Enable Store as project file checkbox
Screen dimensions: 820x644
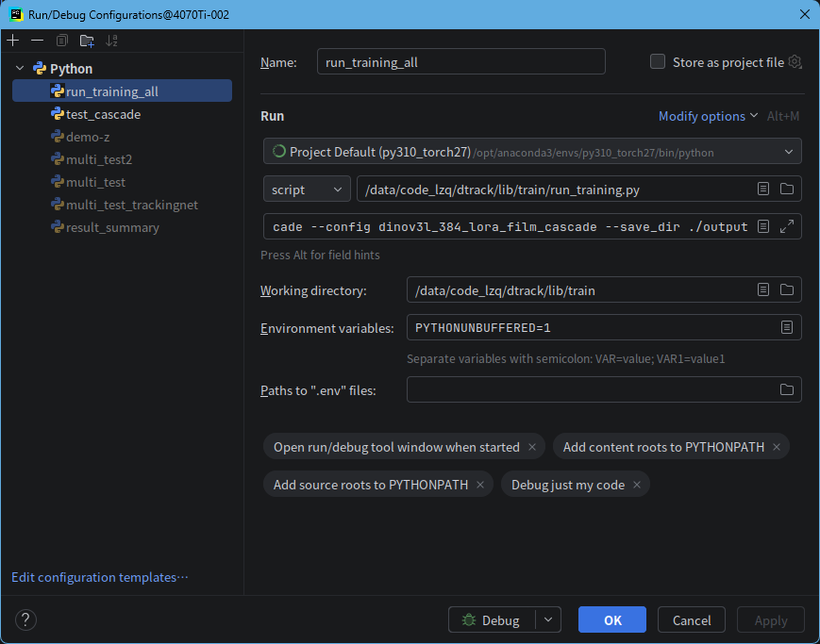(658, 61)
